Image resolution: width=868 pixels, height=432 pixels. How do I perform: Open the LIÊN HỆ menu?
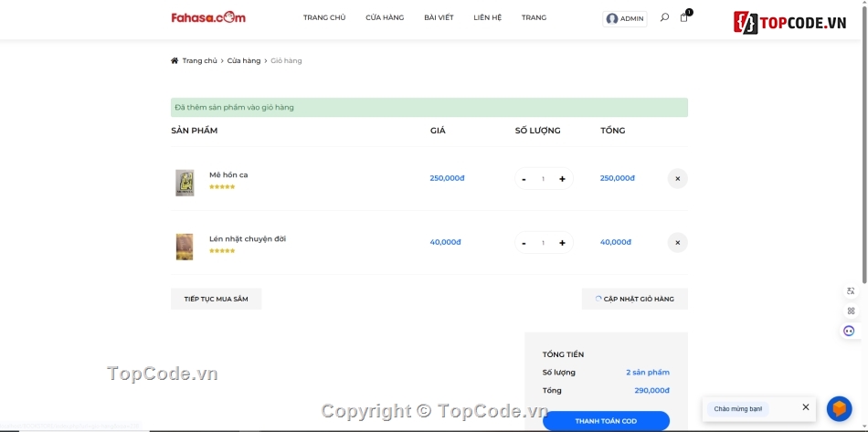coord(488,17)
